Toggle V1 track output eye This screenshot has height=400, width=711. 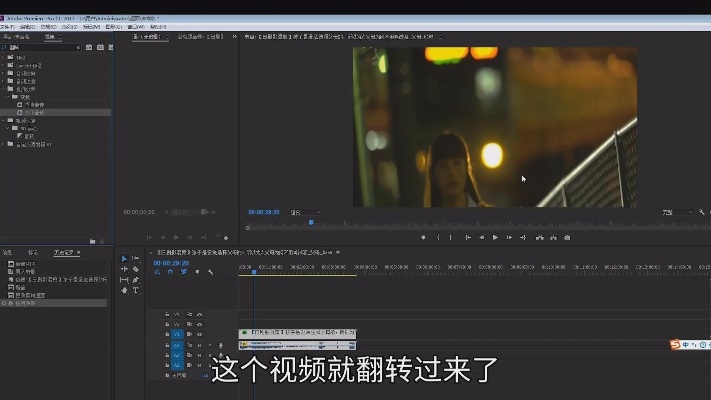200,334
